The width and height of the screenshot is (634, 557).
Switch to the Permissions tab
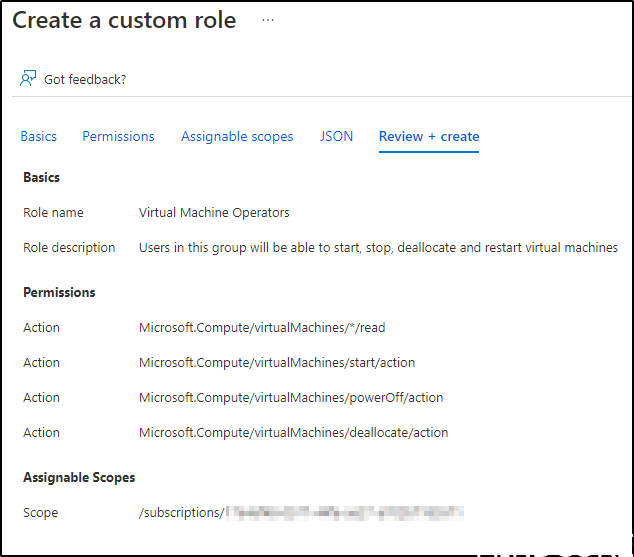(x=118, y=136)
